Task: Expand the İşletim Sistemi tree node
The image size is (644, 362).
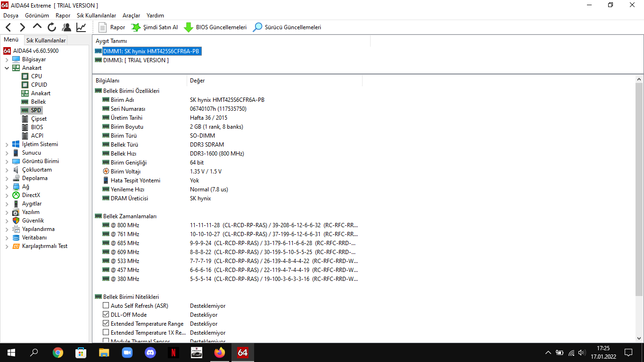Action: pyautogui.click(x=7, y=144)
